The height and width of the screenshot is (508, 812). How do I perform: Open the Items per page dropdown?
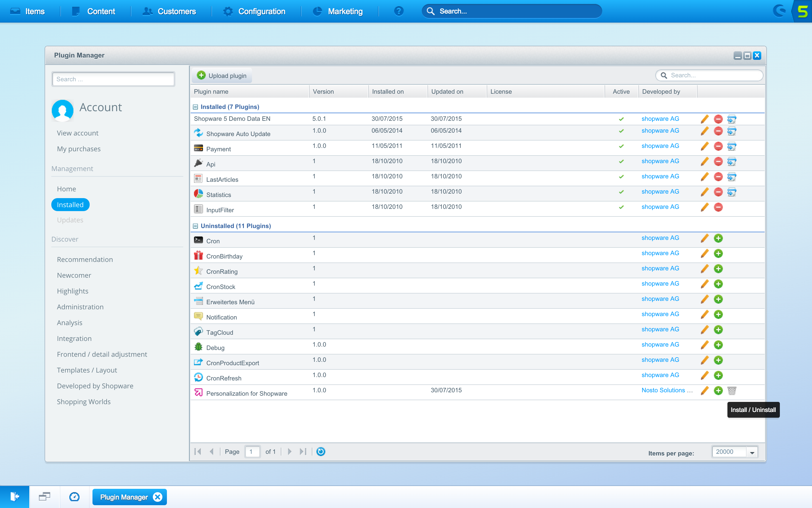pyautogui.click(x=752, y=452)
